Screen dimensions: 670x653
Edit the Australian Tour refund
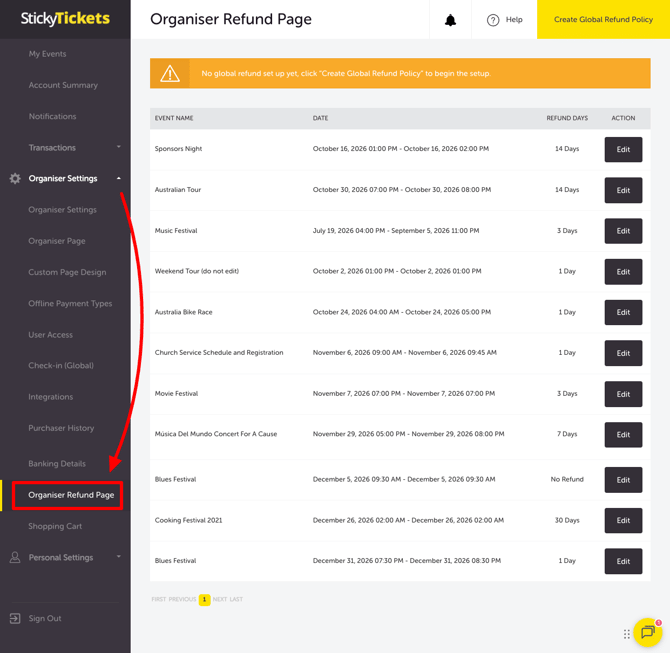pos(623,190)
